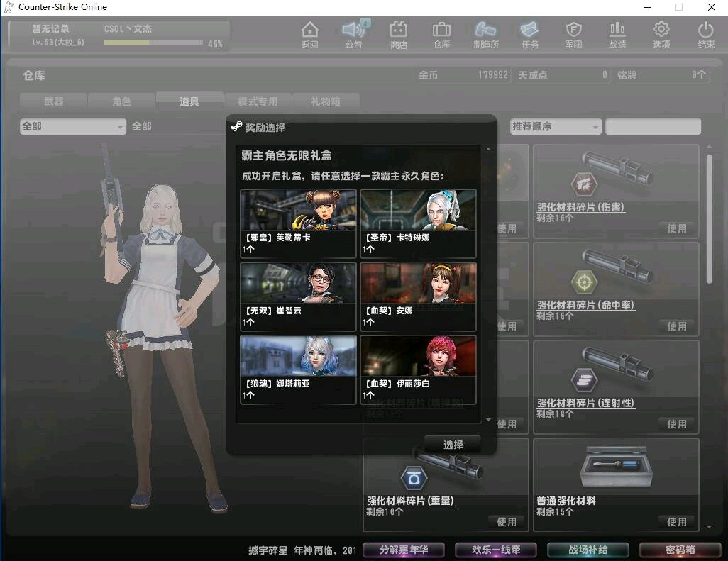The image size is (728, 561).
Task: Click the 强化材料碎片(连射性) name link
Action: tap(585, 404)
